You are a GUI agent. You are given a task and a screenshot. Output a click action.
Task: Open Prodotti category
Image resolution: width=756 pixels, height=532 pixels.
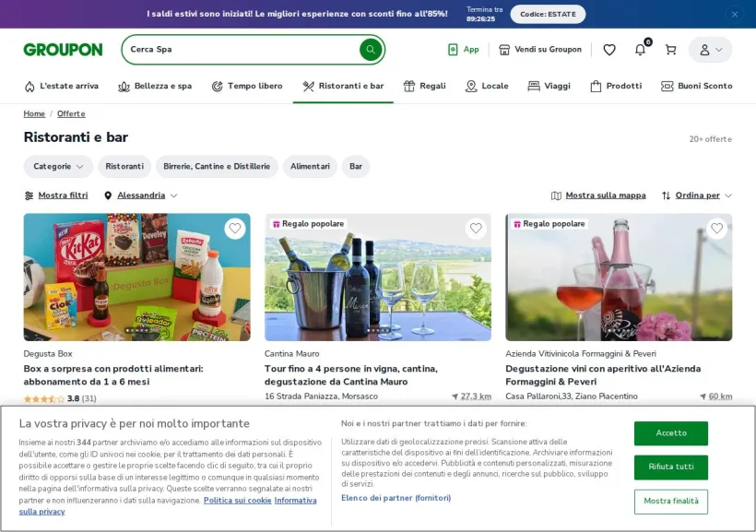click(x=616, y=86)
